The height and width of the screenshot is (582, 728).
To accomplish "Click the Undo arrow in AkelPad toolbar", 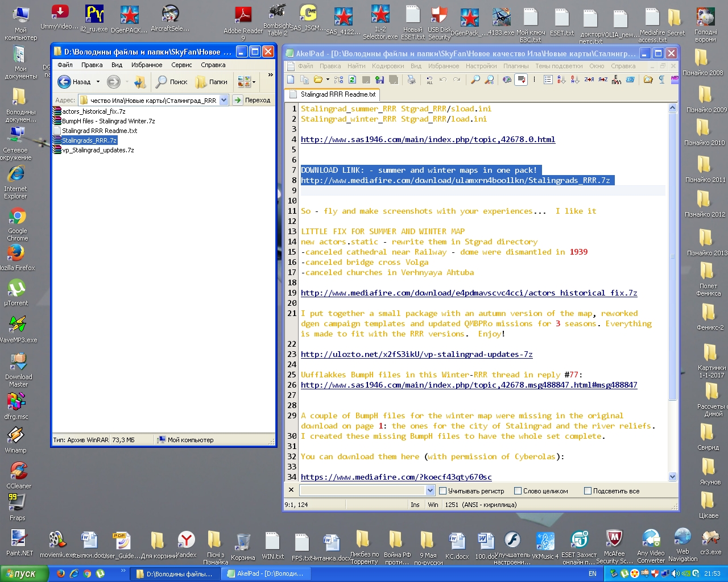I will point(443,80).
